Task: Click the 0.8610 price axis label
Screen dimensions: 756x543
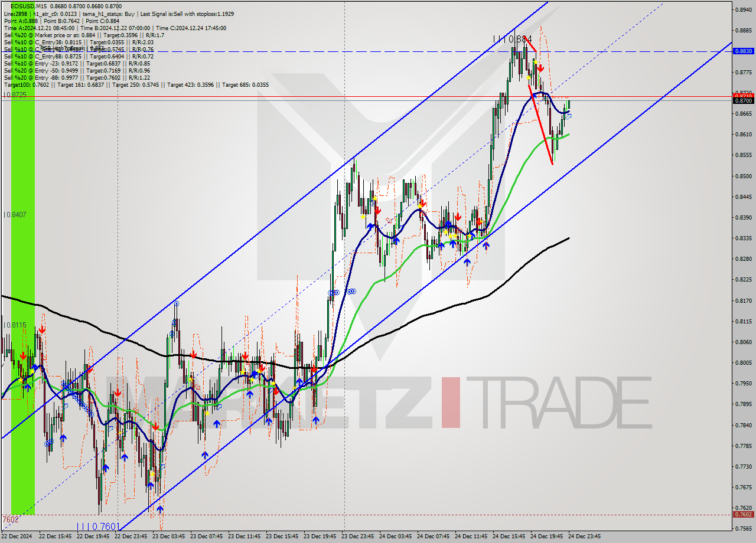Action: pyautogui.click(x=742, y=135)
